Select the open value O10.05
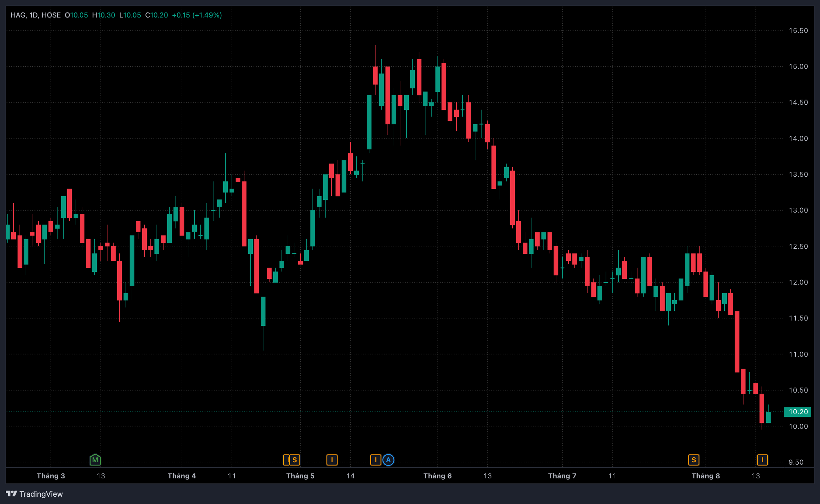 (x=77, y=15)
